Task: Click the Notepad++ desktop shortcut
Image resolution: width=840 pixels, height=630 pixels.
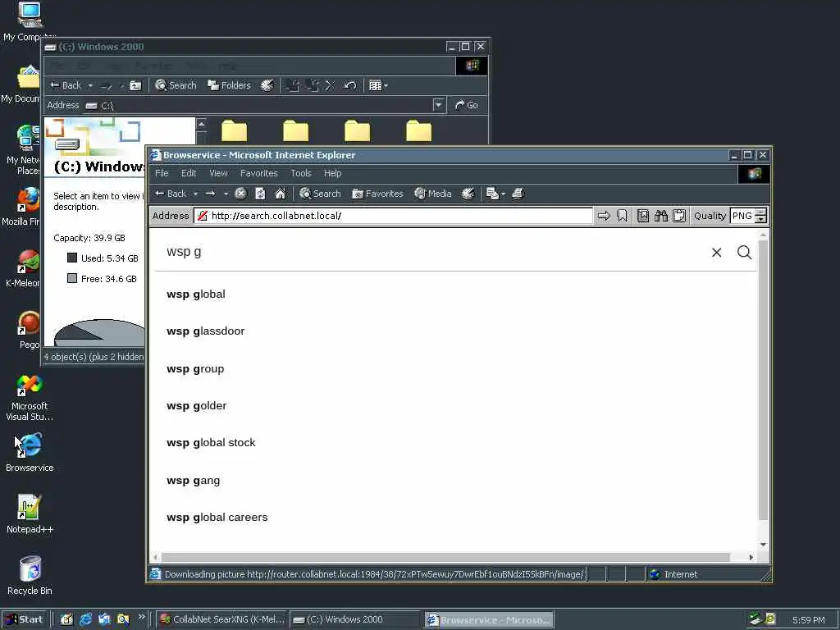Action: [x=30, y=514]
